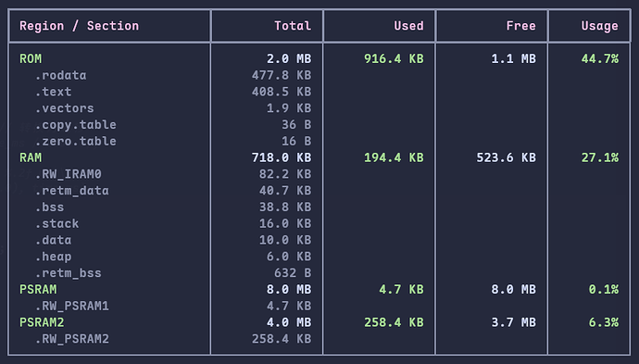
Task: Click PSRAM free value 8.0 MB
Action: 513,289
